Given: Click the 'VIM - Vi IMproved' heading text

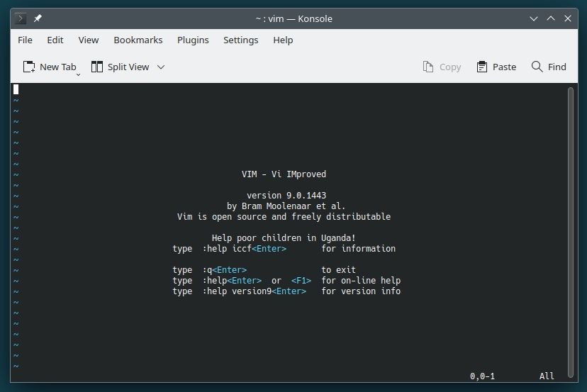Looking at the screenshot, I should point(284,174).
